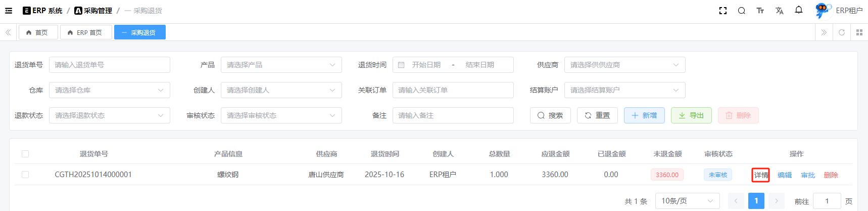The image size is (868, 211).
Task: Click the 新增 add button
Action: pyautogui.click(x=644, y=115)
